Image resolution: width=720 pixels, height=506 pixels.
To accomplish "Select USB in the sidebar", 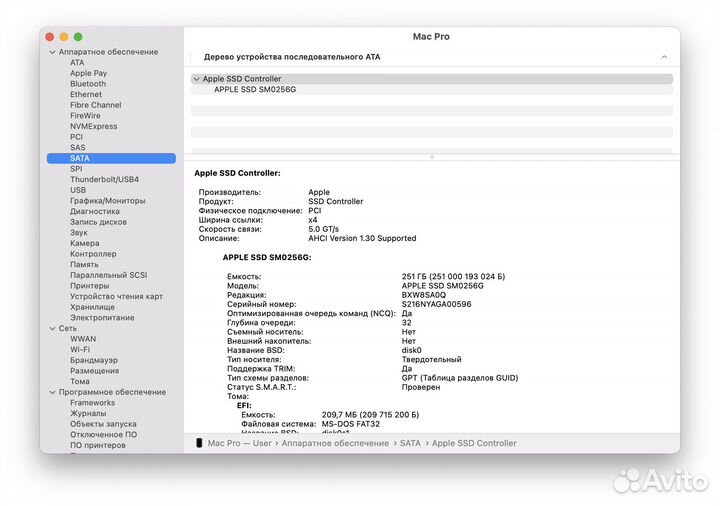I will coord(78,190).
